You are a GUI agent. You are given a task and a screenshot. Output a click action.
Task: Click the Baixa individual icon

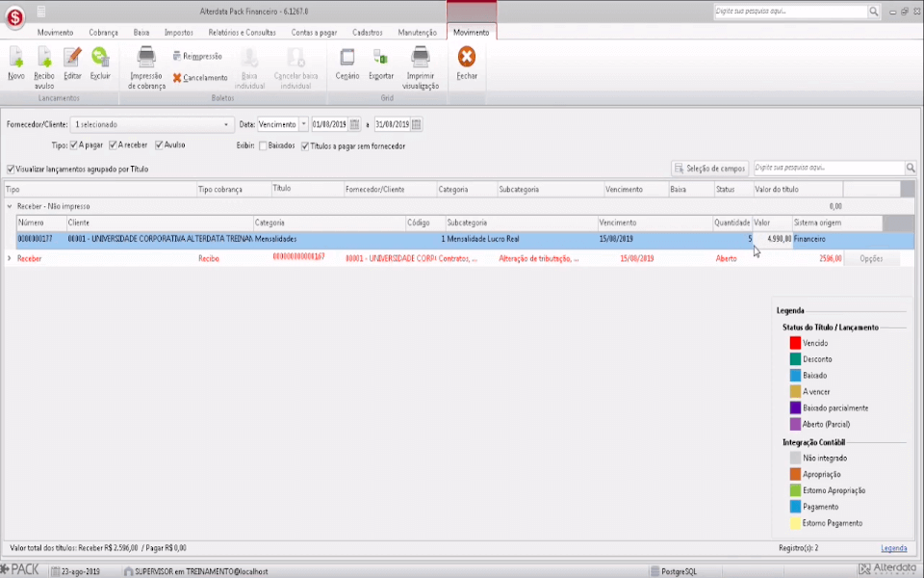click(249, 58)
